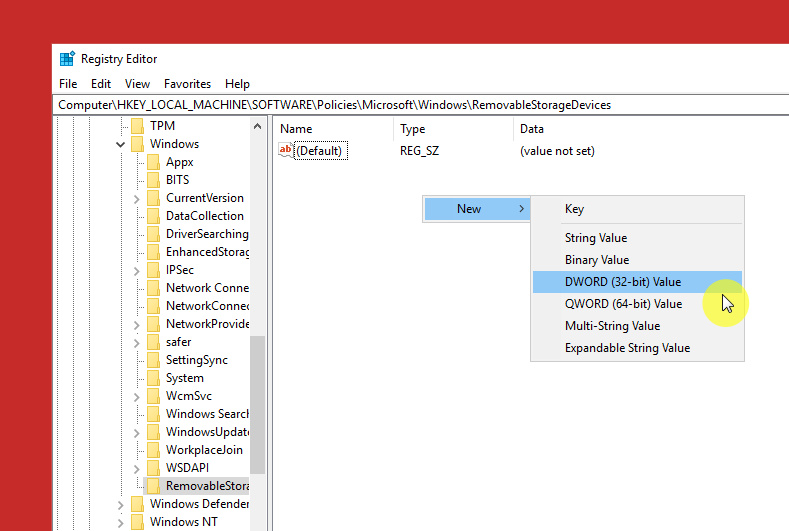The image size is (789, 531).
Task: Choose Key from the New submenu
Action: pos(637,209)
